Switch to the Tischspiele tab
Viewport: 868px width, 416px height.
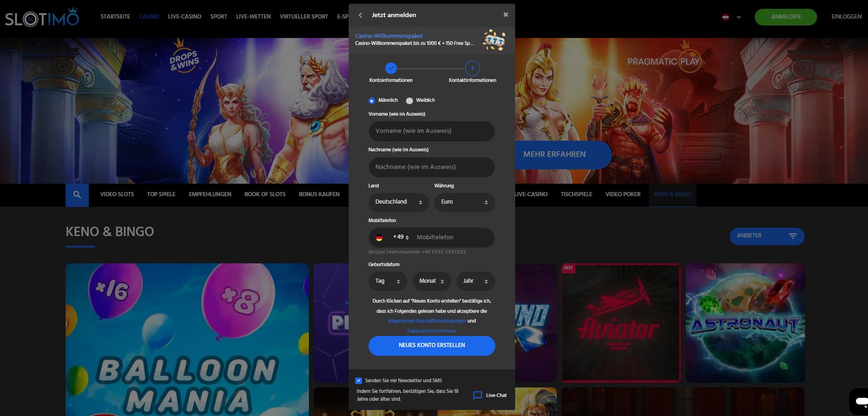[576, 194]
